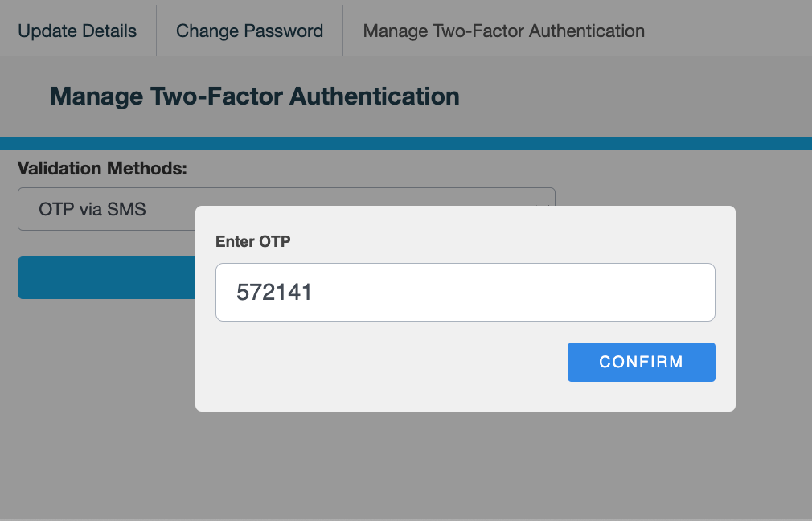Click the Manage Two-Factor Authentication page heading

tap(254, 96)
